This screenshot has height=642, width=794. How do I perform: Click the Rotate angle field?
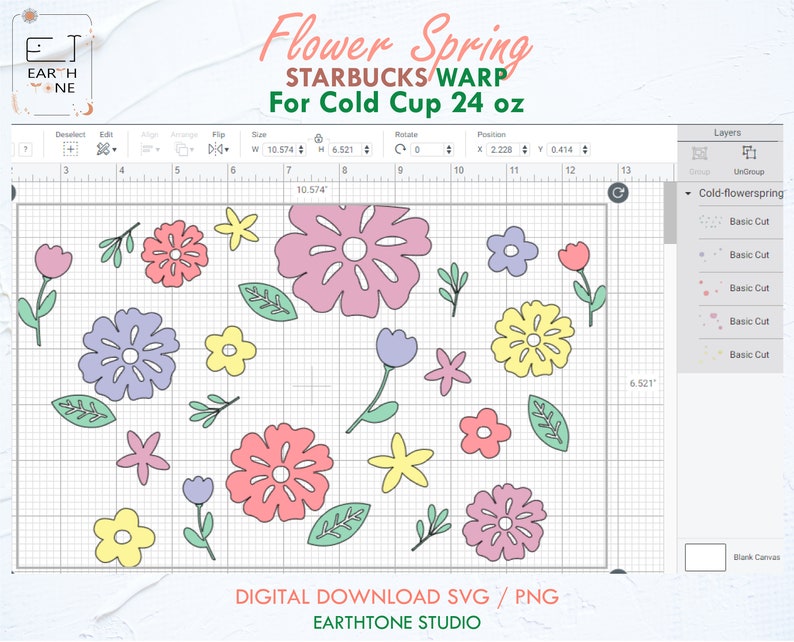pyautogui.click(x=428, y=150)
